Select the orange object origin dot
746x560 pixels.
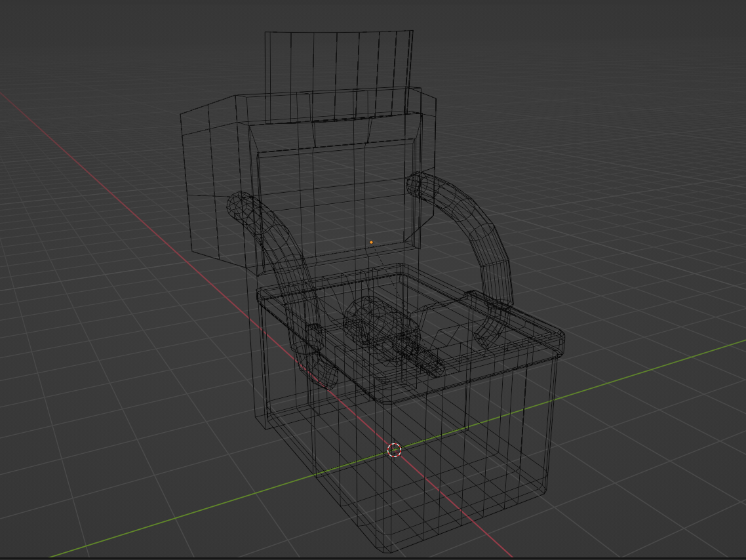pos(371,242)
